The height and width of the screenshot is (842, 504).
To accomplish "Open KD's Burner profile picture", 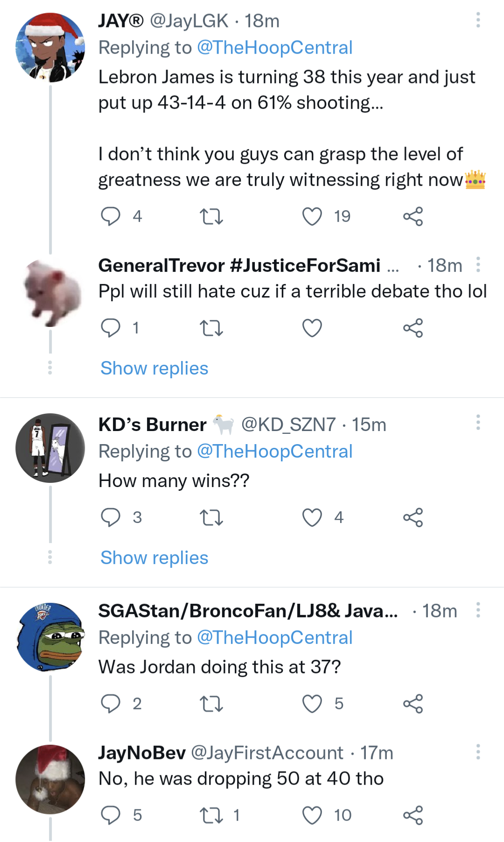I will point(50,448).
